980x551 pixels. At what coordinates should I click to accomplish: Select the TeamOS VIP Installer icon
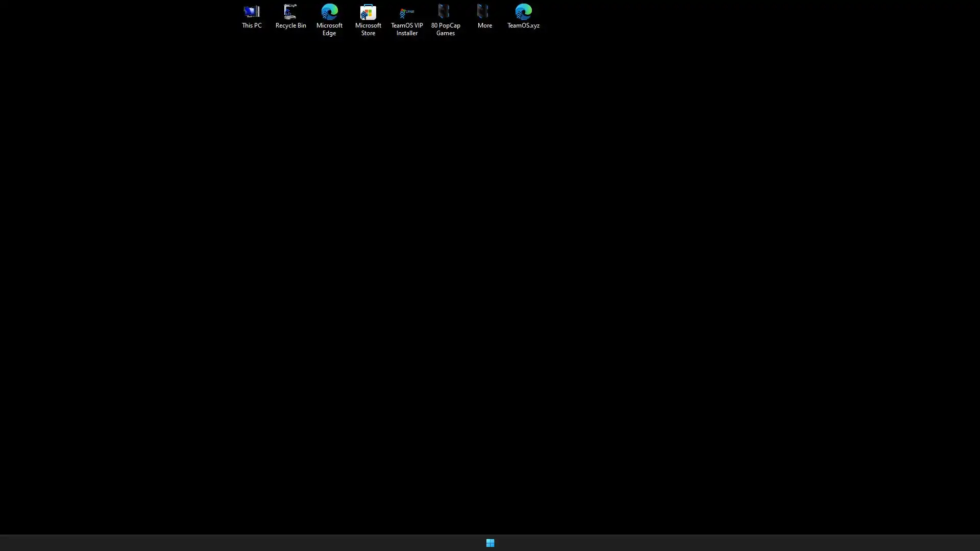pyautogui.click(x=407, y=12)
